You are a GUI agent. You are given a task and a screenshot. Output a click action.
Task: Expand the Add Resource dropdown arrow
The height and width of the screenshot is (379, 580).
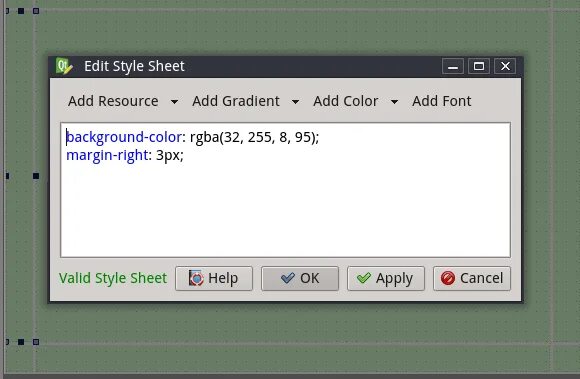point(174,101)
